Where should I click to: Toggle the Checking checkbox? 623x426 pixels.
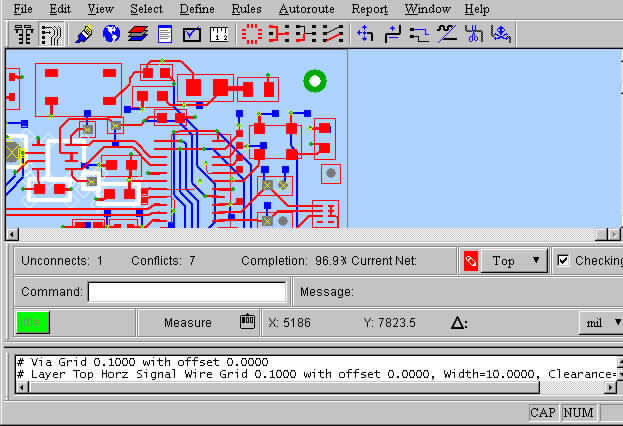pyautogui.click(x=563, y=260)
